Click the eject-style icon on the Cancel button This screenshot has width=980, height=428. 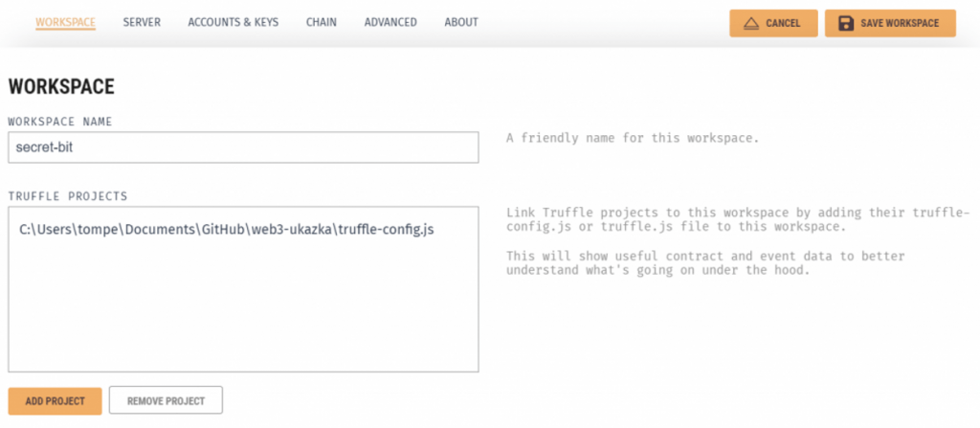[751, 23]
